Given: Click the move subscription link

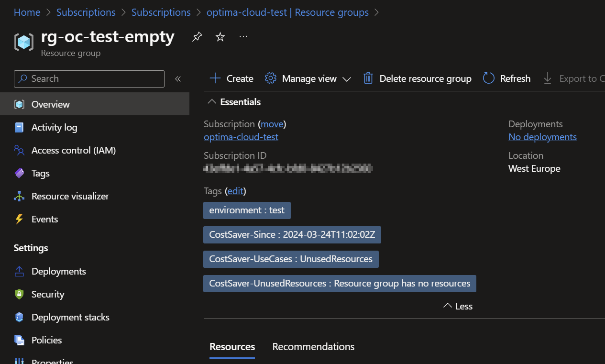Looking at the screenshot, I should click(272, 124).
